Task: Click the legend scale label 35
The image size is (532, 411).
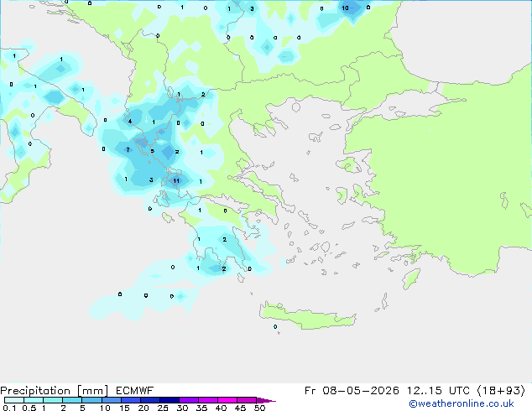Action: [x=201, y=408]
